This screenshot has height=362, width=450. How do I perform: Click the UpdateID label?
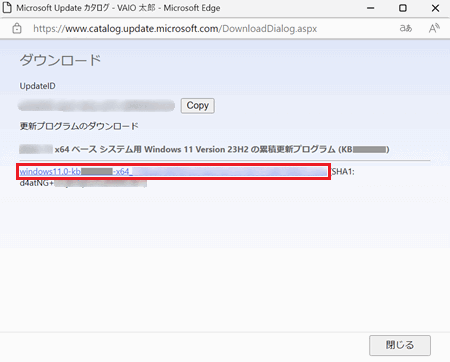point(38,86)
